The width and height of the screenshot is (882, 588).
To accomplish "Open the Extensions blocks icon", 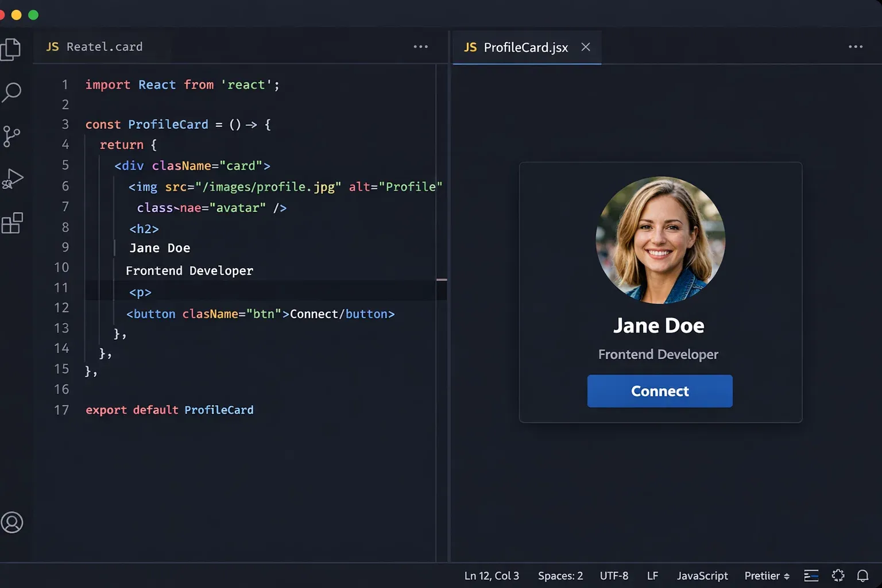I will (x=12, y=223).
